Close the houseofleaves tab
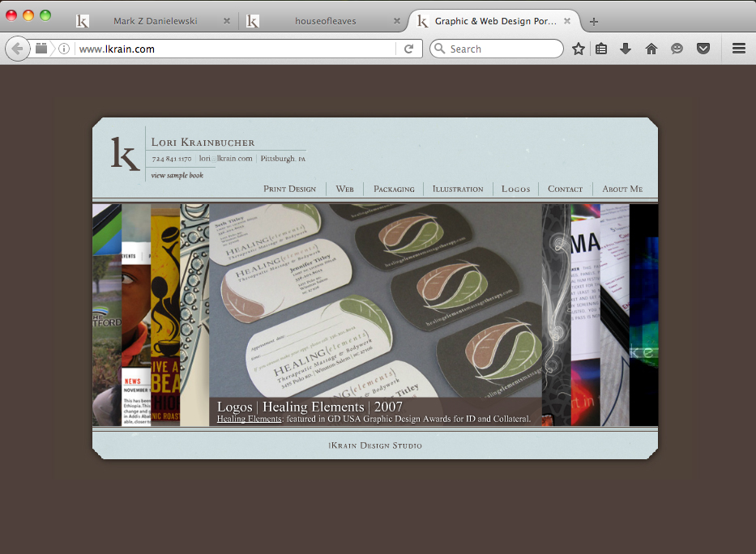 (x=397, y=21)
